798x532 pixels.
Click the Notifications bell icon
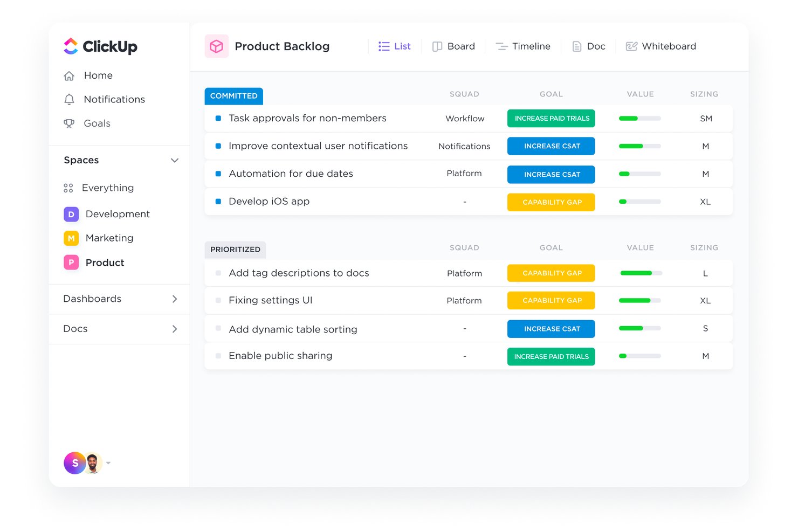point(69,99)
